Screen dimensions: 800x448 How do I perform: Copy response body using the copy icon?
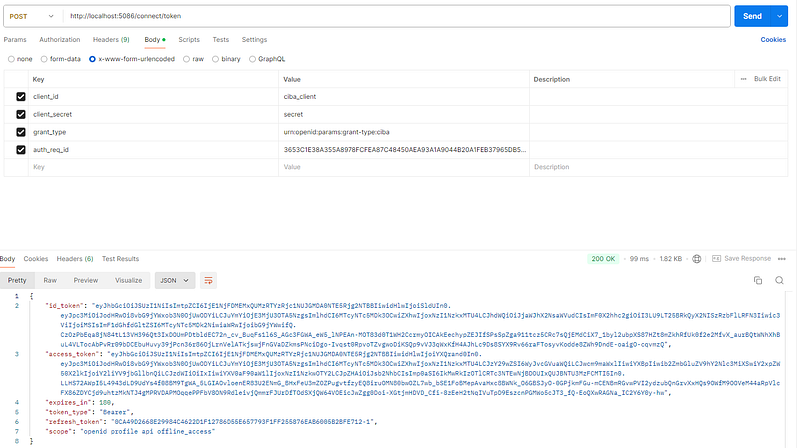[758, 280]
